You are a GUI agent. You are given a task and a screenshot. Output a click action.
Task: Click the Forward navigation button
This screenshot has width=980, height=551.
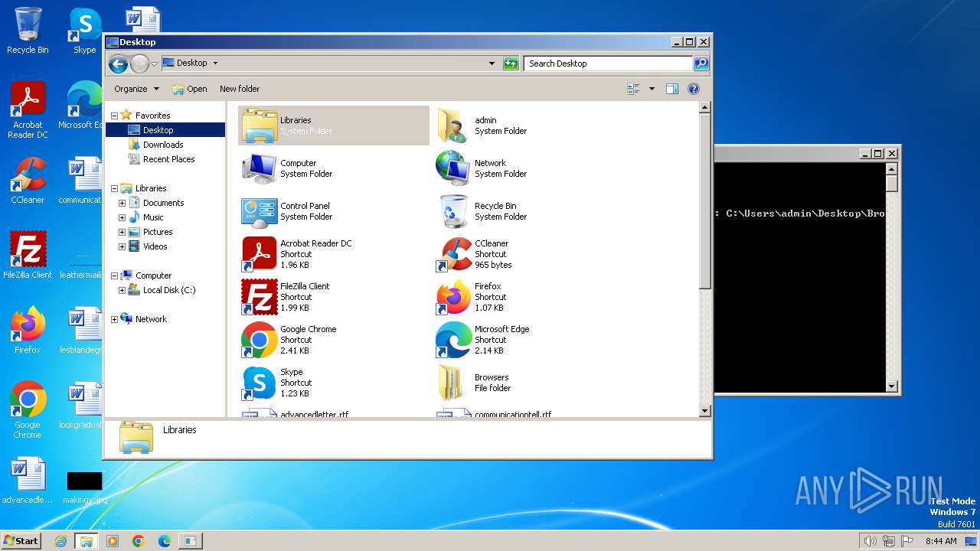[139, 64]
